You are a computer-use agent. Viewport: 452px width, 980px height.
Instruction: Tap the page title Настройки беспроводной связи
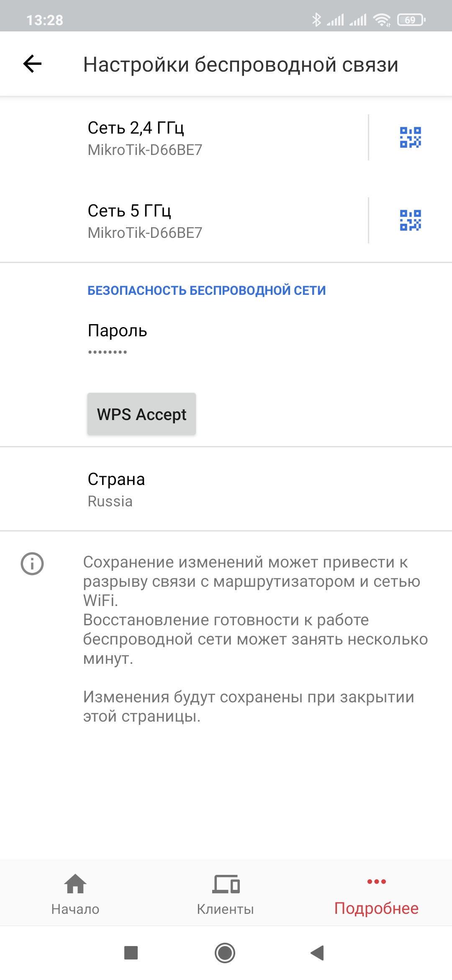(x=241, y=64)
